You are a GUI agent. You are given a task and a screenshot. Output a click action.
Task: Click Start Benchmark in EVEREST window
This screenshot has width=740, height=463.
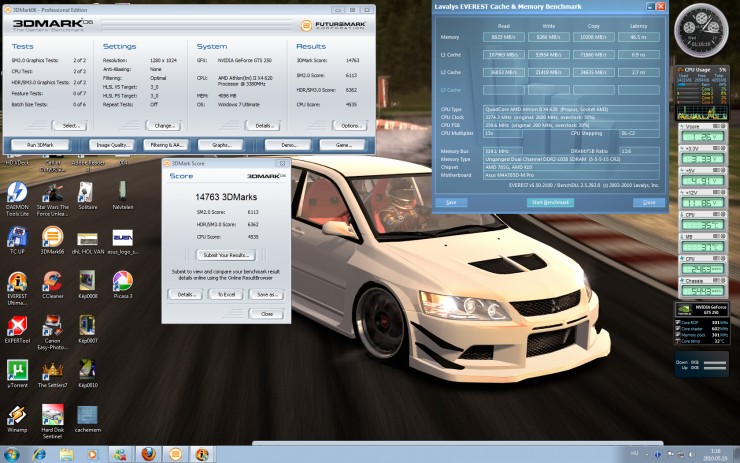coord(549,202)
